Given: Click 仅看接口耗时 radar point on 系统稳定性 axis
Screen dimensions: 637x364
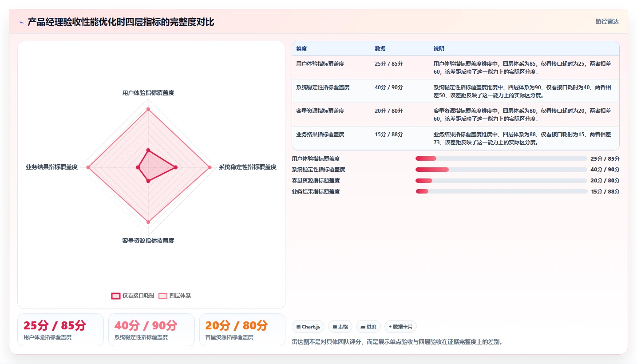Looking at the screenshot, I should coord(176,167).
